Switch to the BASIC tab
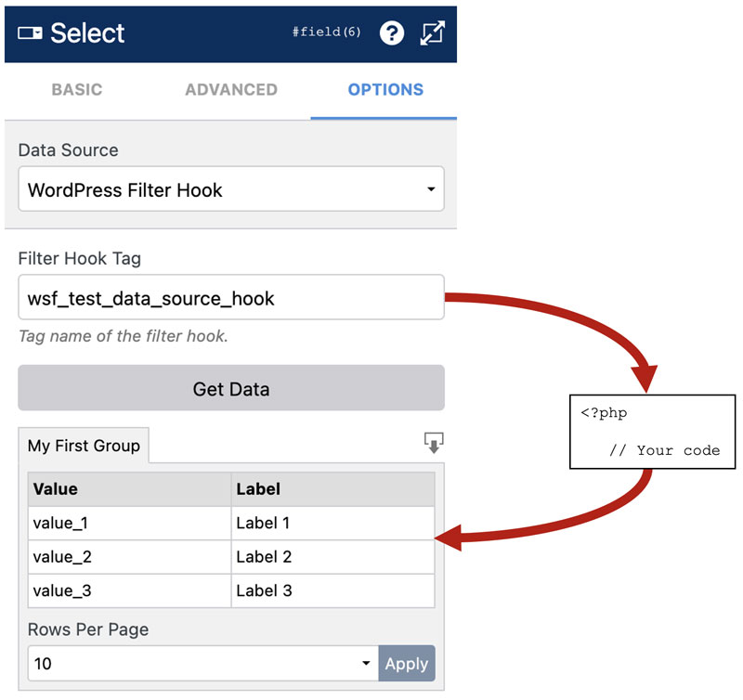743x700 pixels. coord(77,89)
